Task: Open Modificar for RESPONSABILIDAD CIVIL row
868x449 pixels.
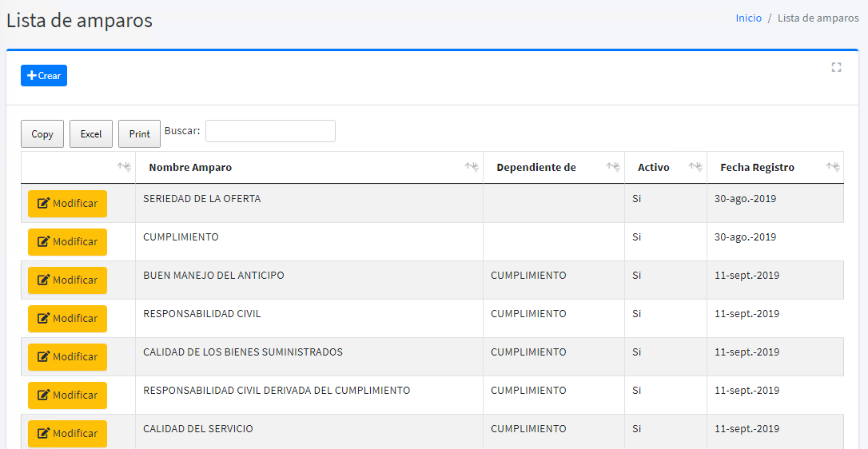Action: tap(67, 319)
